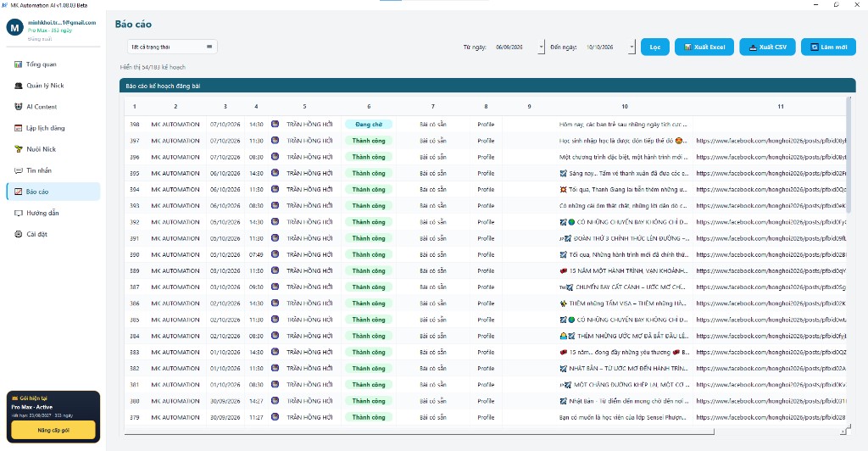
Task: Open Facebook post link in row 397
Action: coord(771,141)
